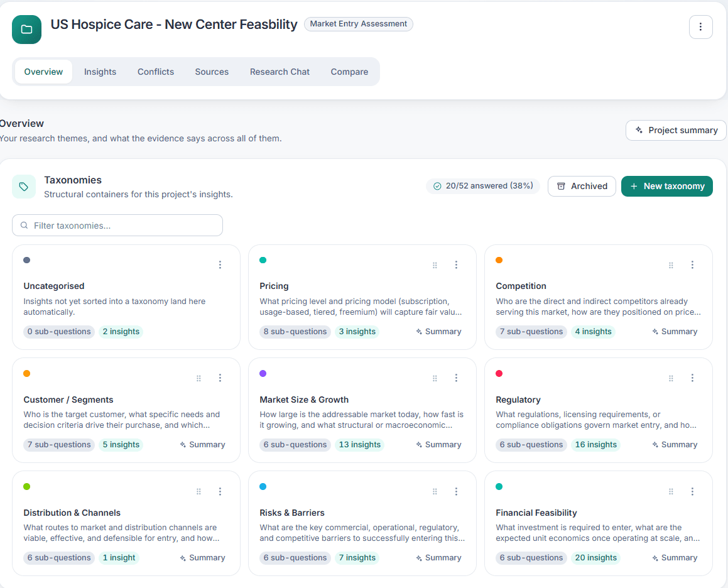Open kebab menu on Pricing card
The width and height of the screenshot is (728, 588).
(456, 264)
